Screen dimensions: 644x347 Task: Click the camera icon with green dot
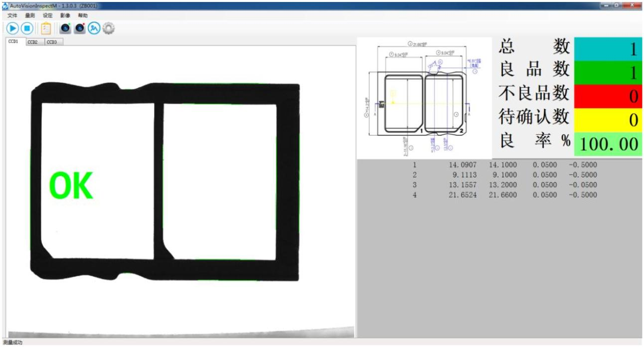(x=66, y=29)
